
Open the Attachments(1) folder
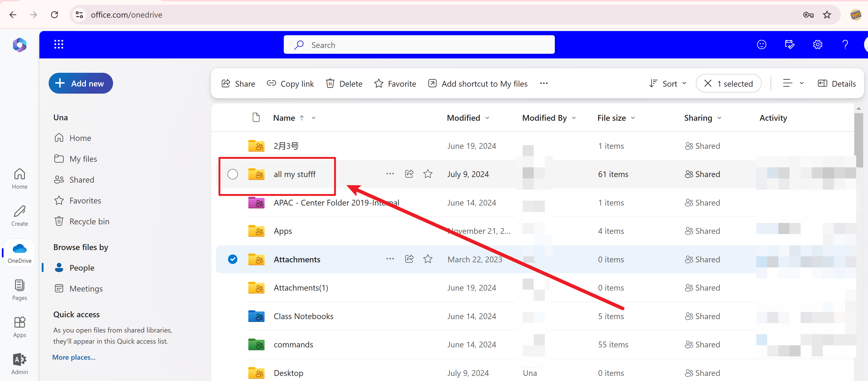click(x=300, y=288)
